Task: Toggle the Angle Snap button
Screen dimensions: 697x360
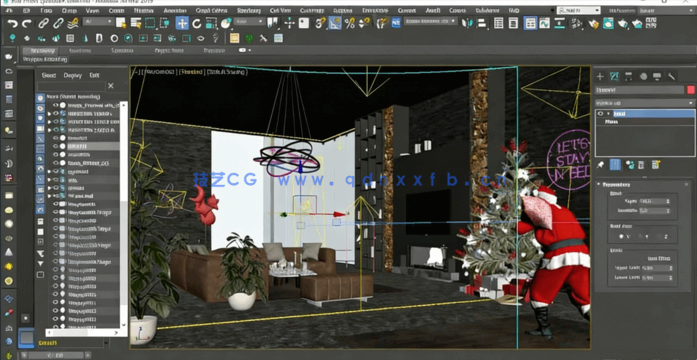Action: (335, 23)
